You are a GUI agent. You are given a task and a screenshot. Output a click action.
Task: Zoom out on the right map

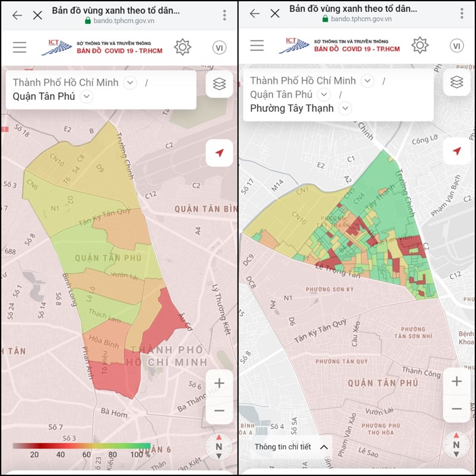pyautogui.click(x=457, y=409)
